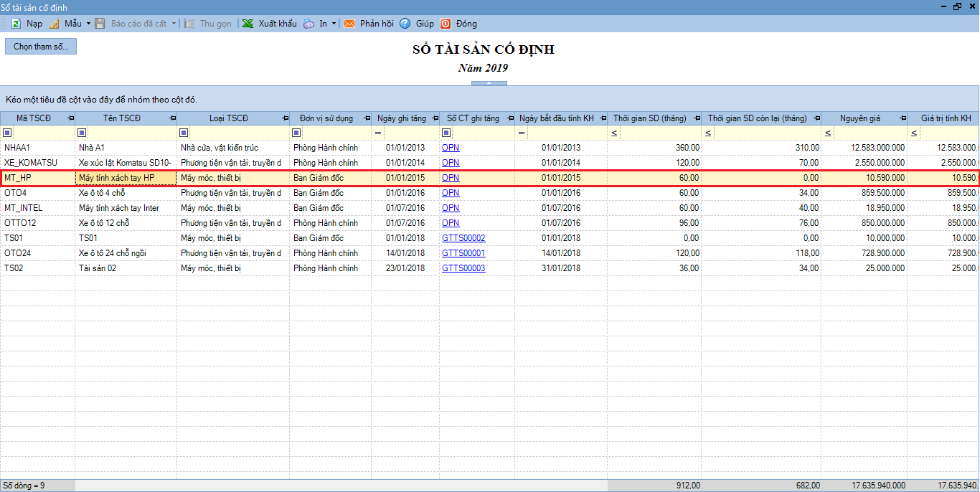Image resolution: width=980 pixels, height=492 pixels.
Task: Pin the Ngày bắt đầu tính KH column
Action: (x=603, y=118)
